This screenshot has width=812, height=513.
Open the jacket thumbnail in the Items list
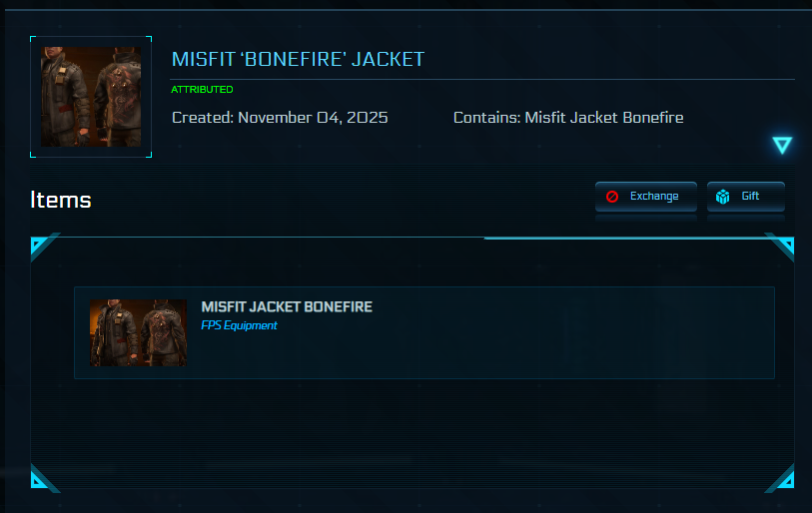(x=138, y=332)
